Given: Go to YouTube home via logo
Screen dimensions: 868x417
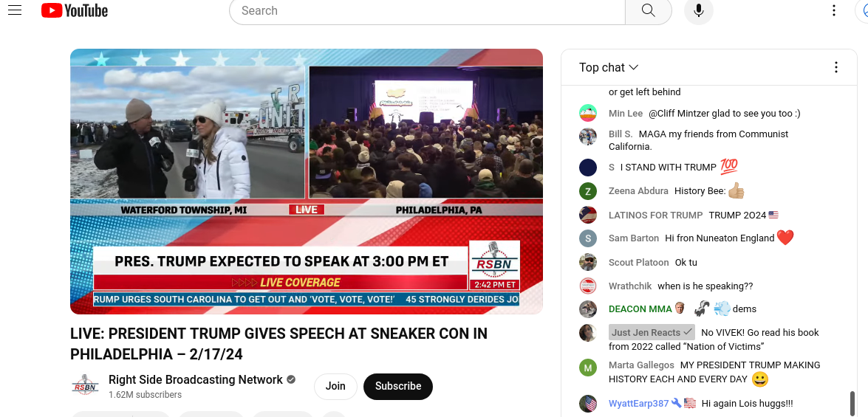Looking at the screenshot, I should click(74, 10).
